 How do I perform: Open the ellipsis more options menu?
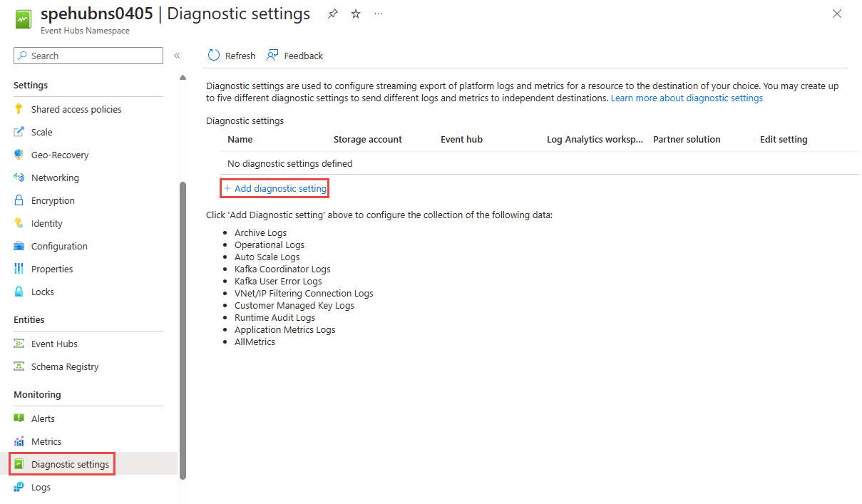(379, 14)
